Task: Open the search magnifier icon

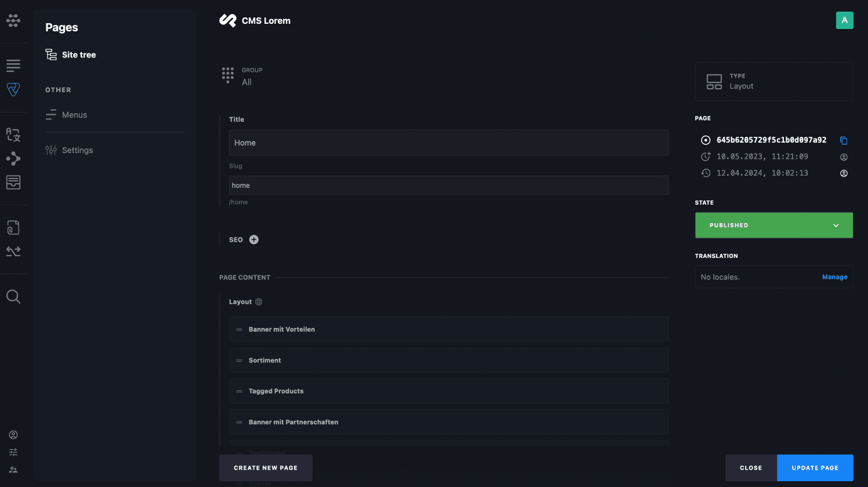Action: pos(13,297)
